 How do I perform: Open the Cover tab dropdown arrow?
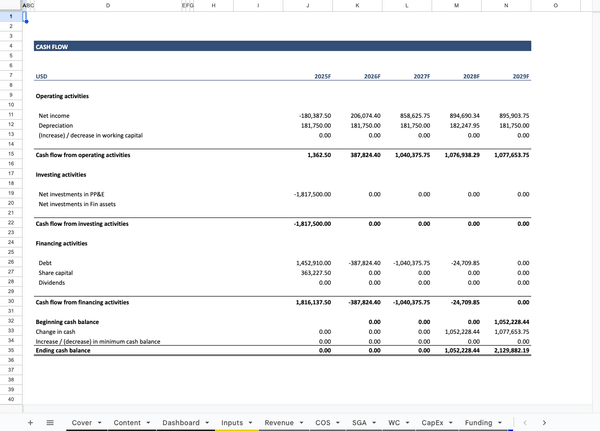coord(101,423)
